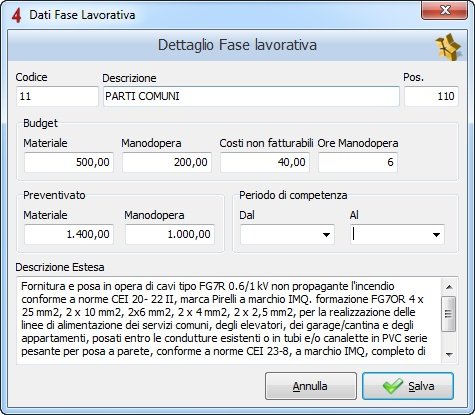Click the red 4 application icon in title bar

pos(16,15)
